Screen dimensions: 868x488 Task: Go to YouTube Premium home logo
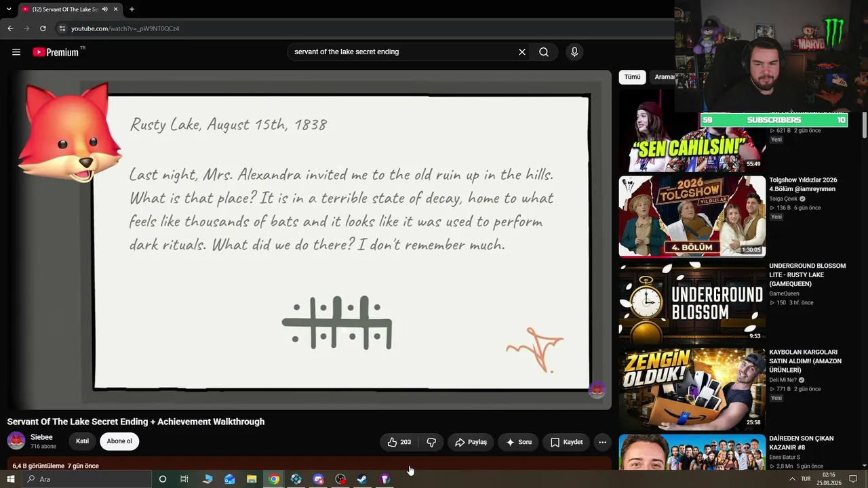[x=59, y=52]
